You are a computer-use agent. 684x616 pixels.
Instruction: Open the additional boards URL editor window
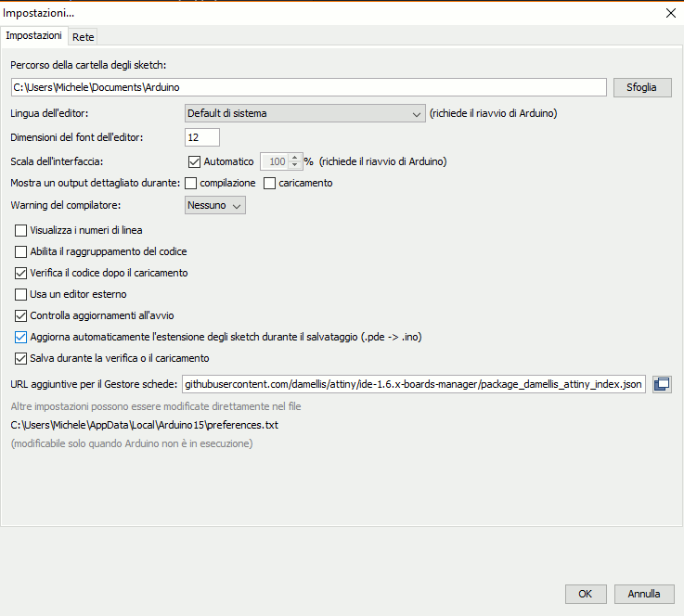click(662, 384)
